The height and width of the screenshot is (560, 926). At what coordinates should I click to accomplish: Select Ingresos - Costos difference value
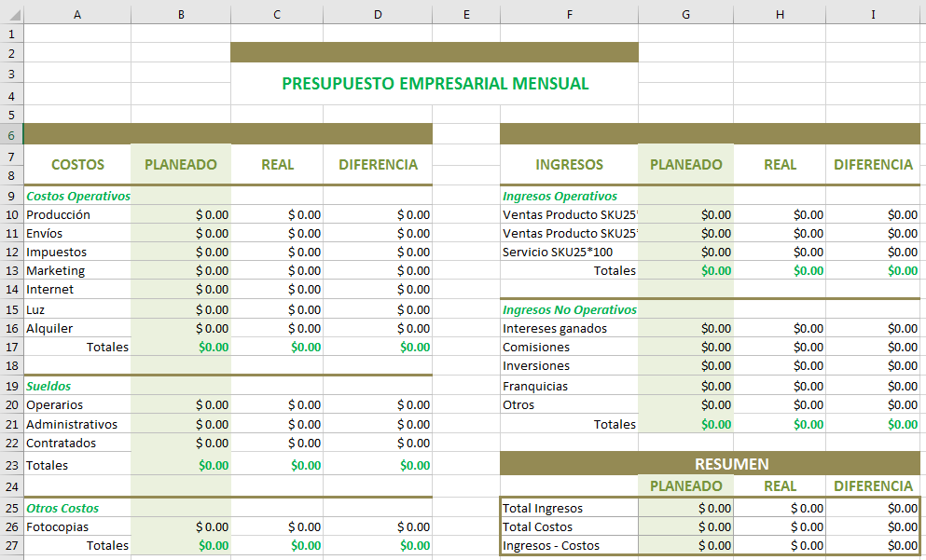pyautogui.click(x=872, y=545)
